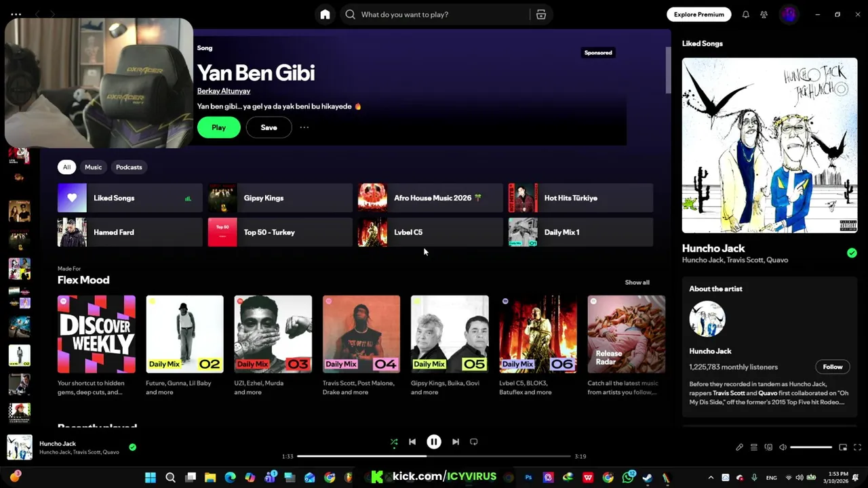The width and height of the screenshot is (868, 488).
Task: Save Yan Ben Gibi
Action: (269, 127)
